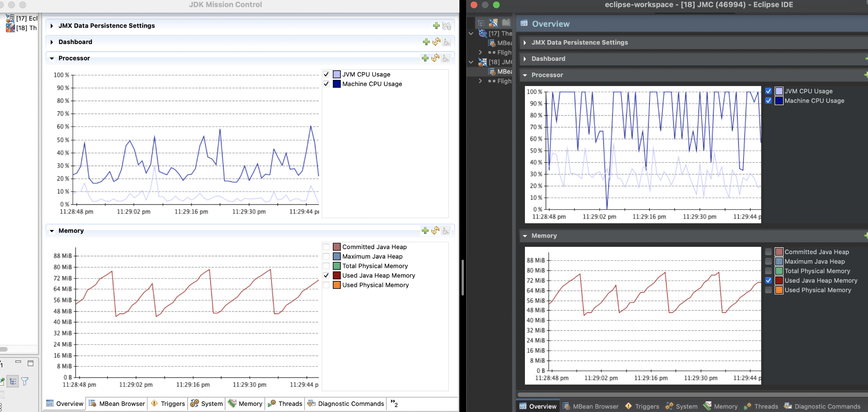Image resolution: width=868 pixels, height=412 pixels.
Task: Click green plus icon in JMX Data Persistence header
Action: click(436, 26)
